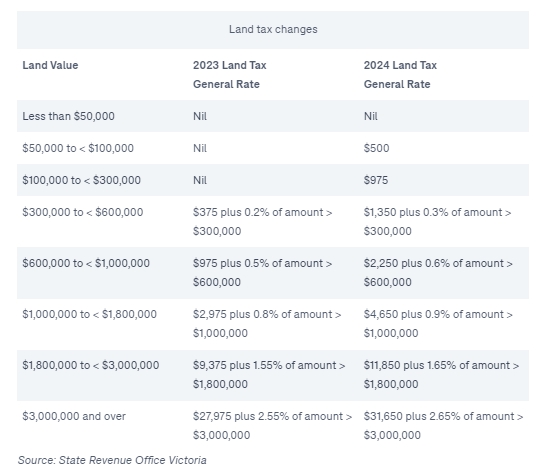Click the '$500' value in 2024 column

tap(376, 148)
